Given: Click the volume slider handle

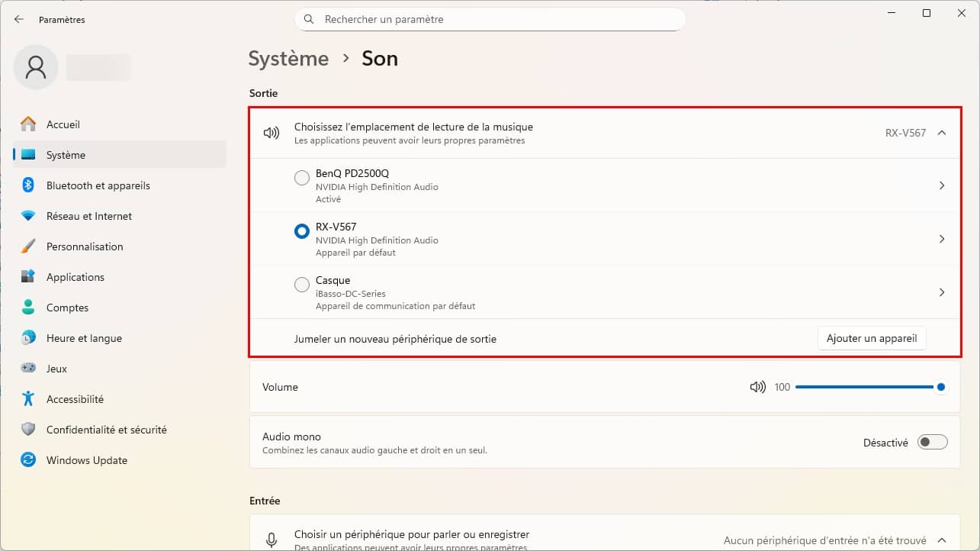Looking at the screenshot, I should coord(941,387).
